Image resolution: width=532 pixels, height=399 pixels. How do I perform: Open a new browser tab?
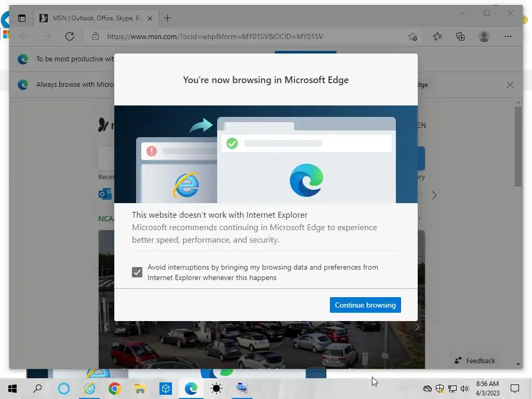coord(167,18)
